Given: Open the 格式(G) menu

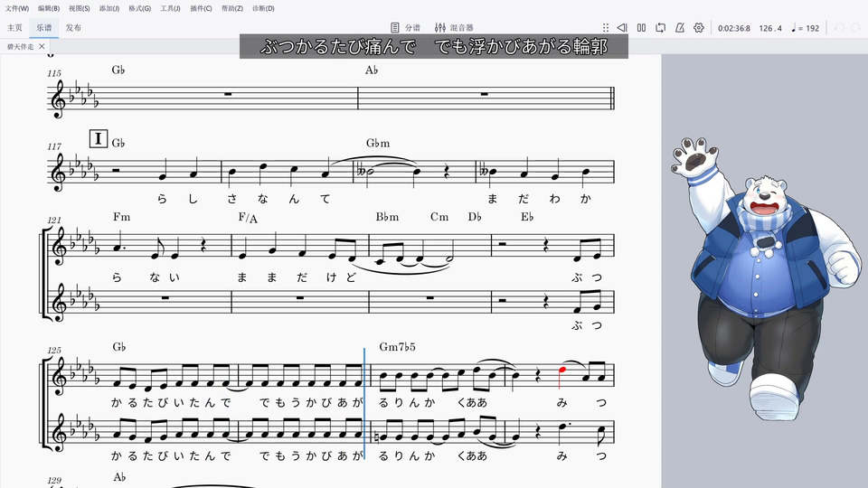Looking at the screenshot, I should (x=139, y=8).
